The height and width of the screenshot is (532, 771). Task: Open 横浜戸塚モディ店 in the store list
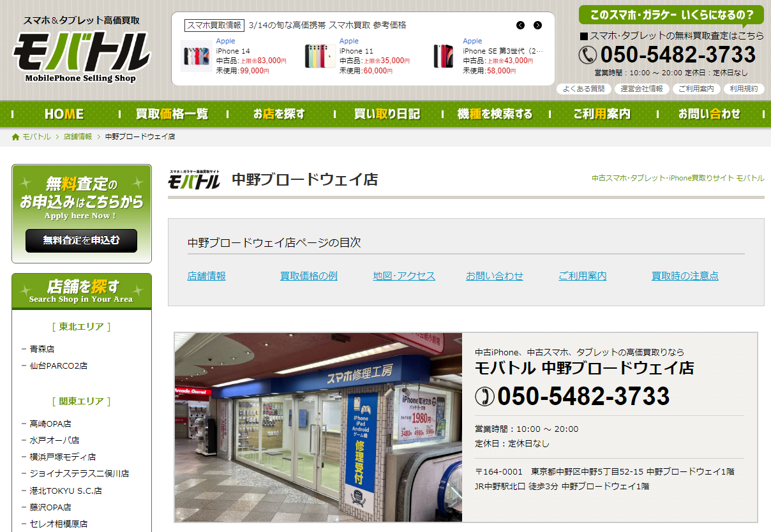tap(63, 457)
